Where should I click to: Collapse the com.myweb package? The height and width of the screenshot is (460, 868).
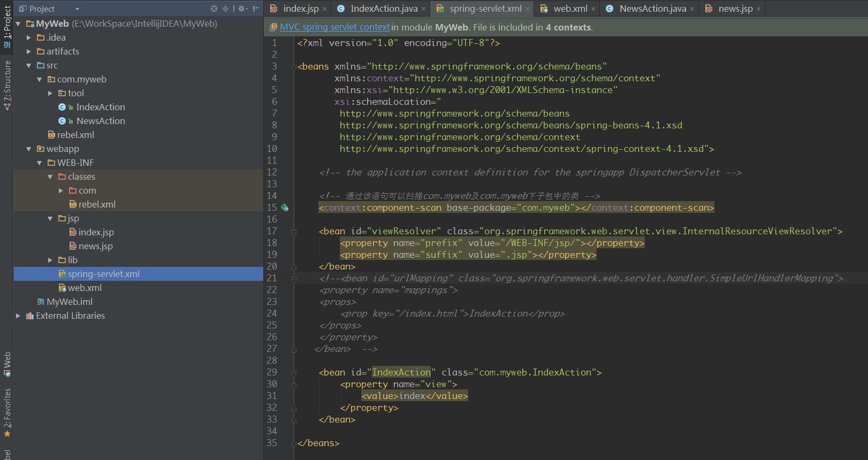40,79
